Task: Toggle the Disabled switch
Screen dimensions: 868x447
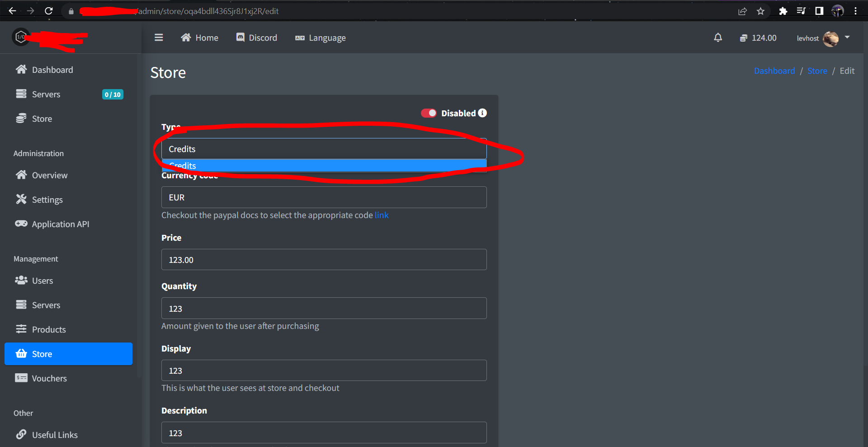Action: [429, 113]
